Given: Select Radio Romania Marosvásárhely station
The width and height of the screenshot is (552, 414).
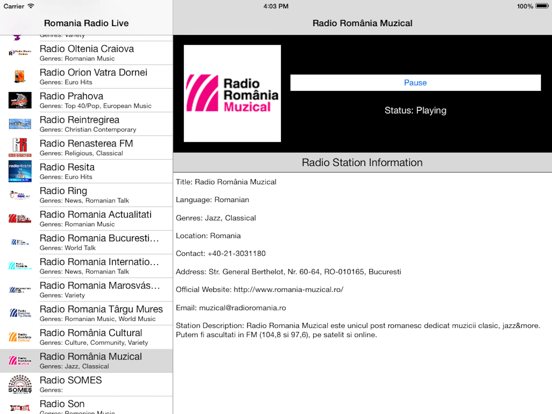Looking at the screenshot, I should click(x=86, y=290).
